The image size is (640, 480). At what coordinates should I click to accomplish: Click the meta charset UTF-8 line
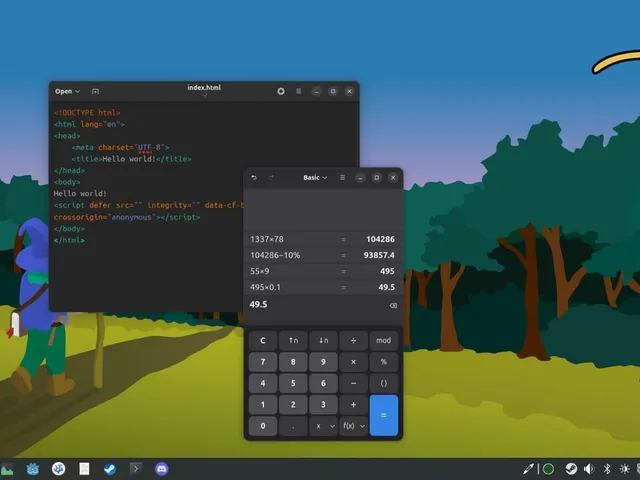click(120, 147)
